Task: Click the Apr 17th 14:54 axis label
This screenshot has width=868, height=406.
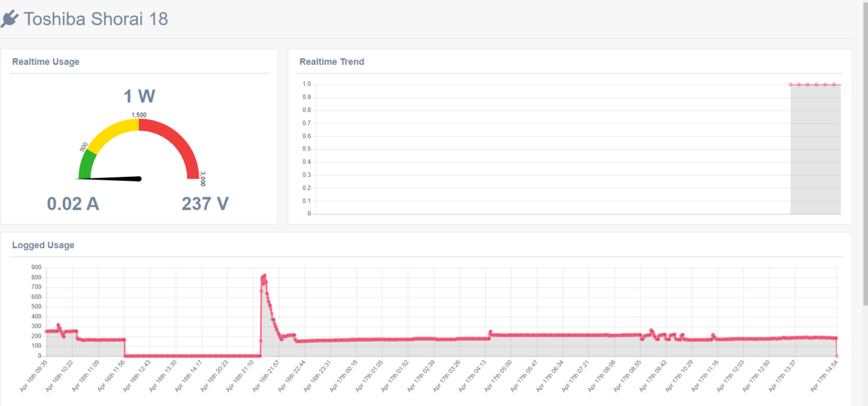Action: pyautogui.click(x=825, y=377)
